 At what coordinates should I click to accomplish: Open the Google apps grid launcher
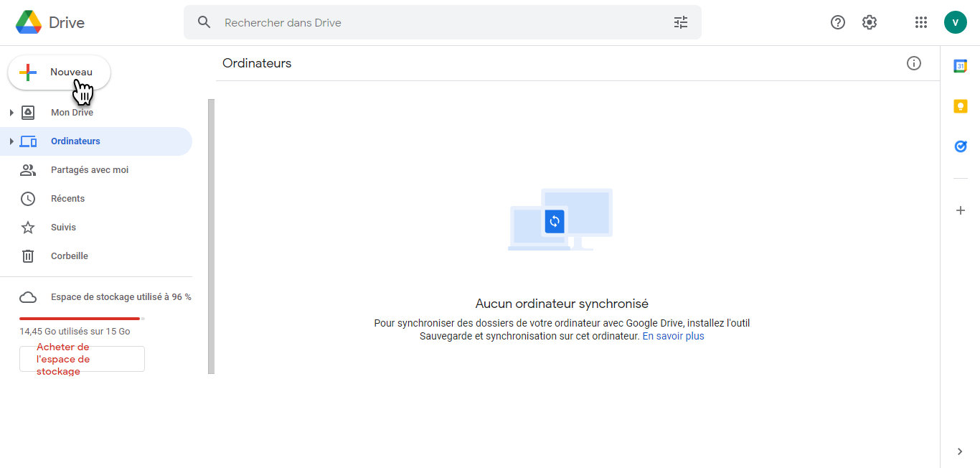tap(921, 22)
